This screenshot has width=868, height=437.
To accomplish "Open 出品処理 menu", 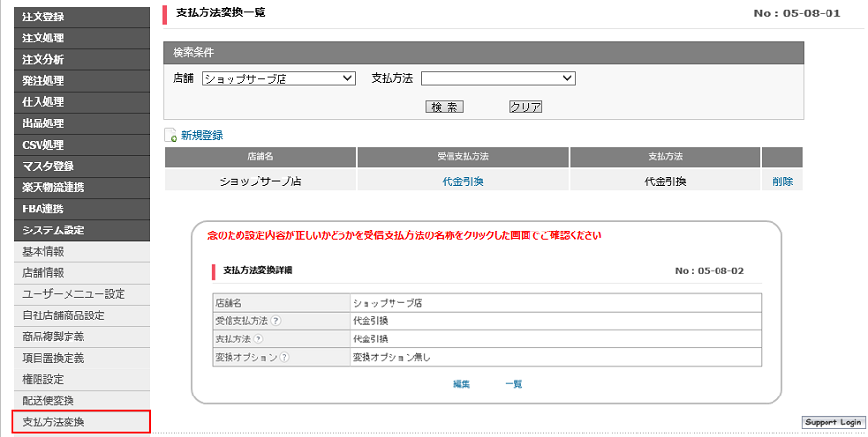I will point(82,123).
